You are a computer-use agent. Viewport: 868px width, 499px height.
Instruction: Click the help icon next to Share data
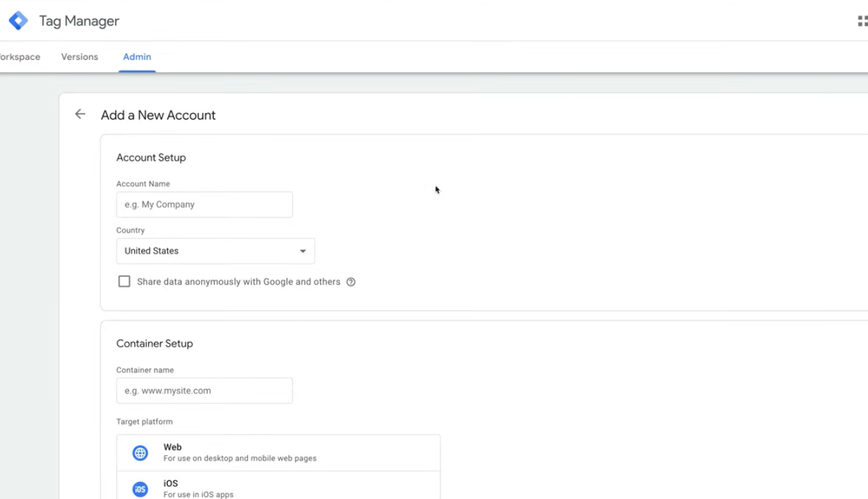(x=351, y=282)
